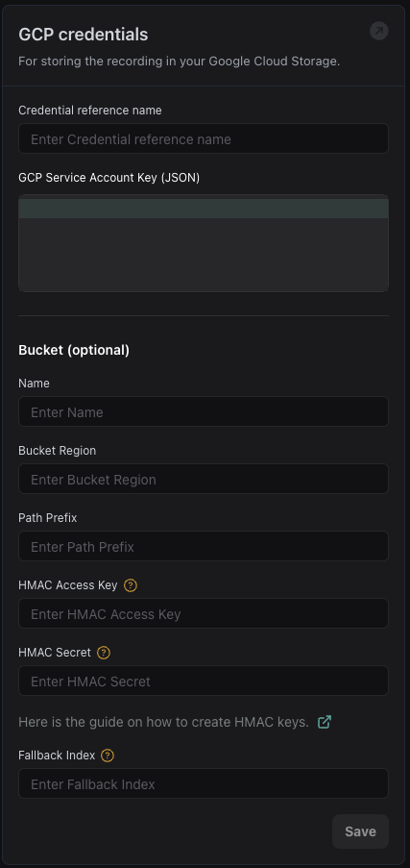Click the Bucket Region label text
The image size is (410, 868).
pyautogui.click(x=57, y=451)
